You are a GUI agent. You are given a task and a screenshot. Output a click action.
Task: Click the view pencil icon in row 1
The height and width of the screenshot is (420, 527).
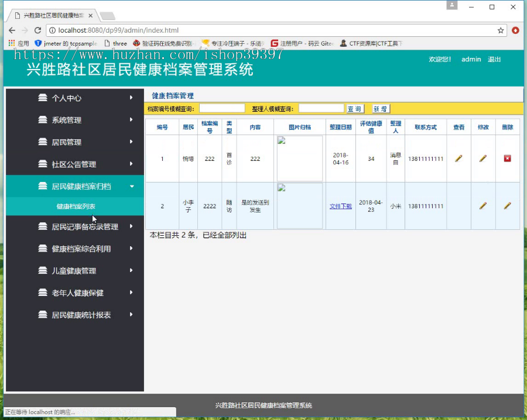(458, 159)
